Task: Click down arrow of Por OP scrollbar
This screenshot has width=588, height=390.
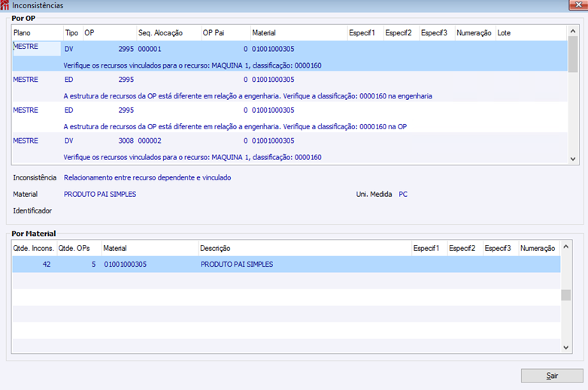Action: tap(573, 159)
